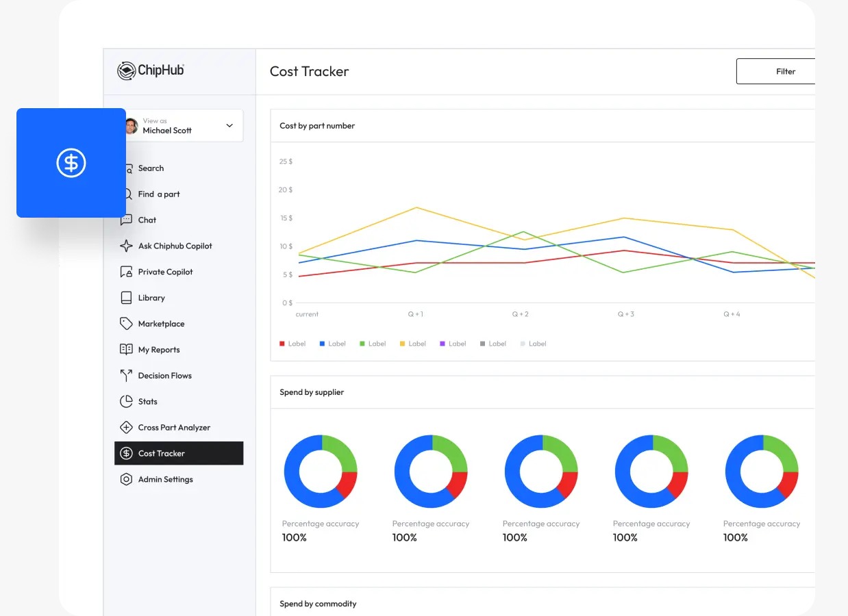Open the Cost Tracker menu item
848x616 pixels.
click(162, 454)
